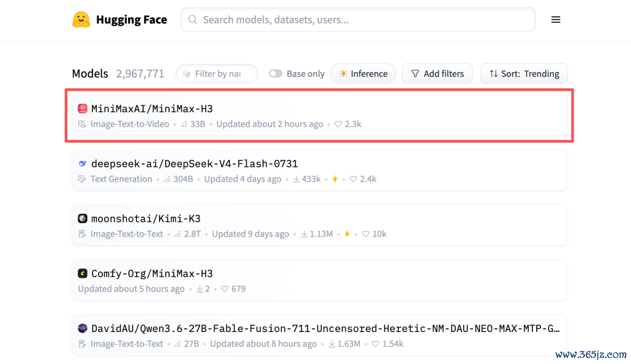
Task: Click heart icon beside 1.54k likes
Action: pyautogui.click(x=375, y=344)
